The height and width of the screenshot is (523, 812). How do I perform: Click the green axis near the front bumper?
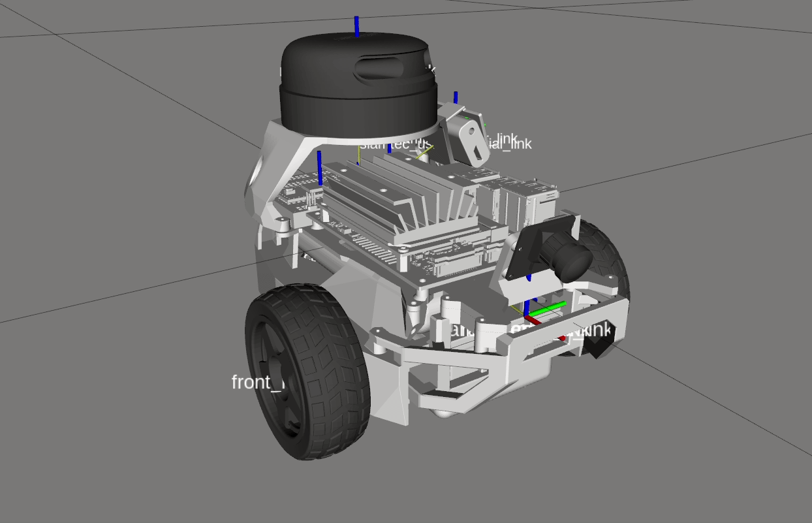(547, 309)
